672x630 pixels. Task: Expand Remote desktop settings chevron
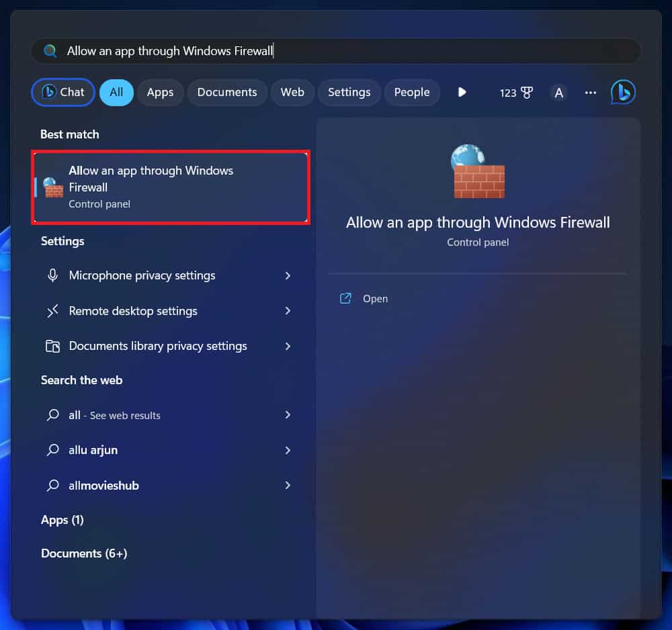(288, 311)
